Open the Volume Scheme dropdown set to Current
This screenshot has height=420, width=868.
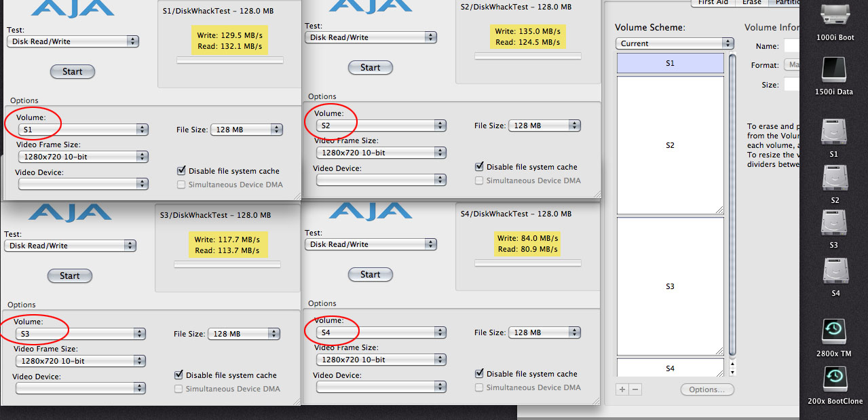tap(675, 43)
